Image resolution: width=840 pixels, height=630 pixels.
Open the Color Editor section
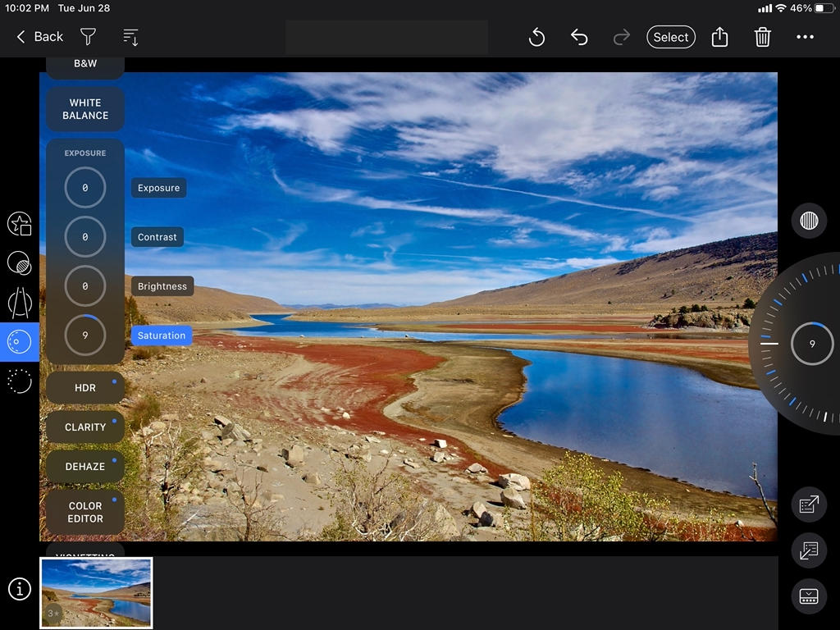click(84, 512)
